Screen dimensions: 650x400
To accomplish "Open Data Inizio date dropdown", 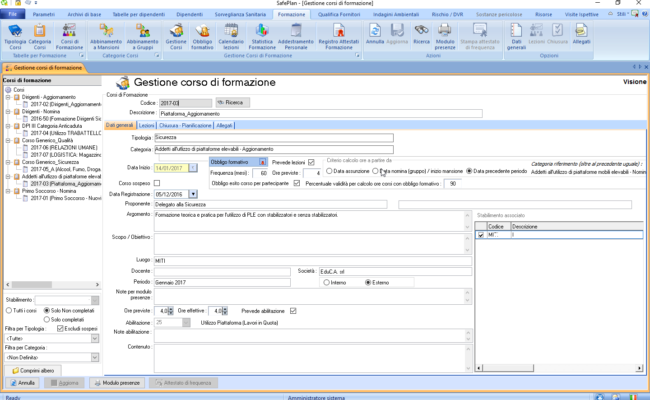I will pyautogui.click(x=193, y=168).
